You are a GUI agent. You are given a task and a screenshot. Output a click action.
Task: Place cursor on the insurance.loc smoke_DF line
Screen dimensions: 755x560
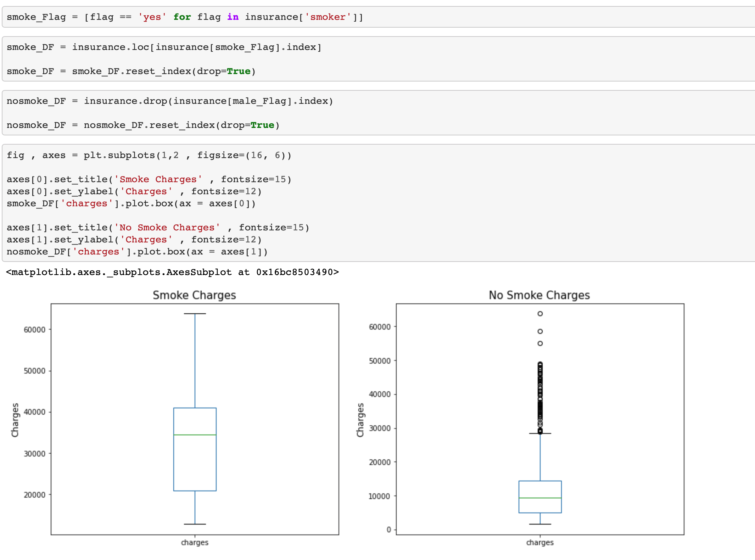point(164,47)
